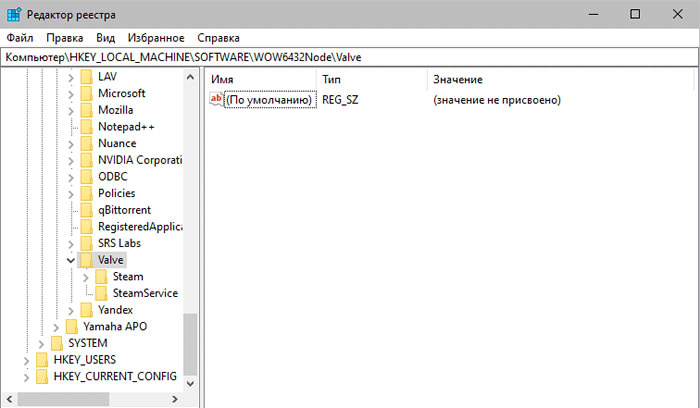Click the Yandex folder icon

87,310
